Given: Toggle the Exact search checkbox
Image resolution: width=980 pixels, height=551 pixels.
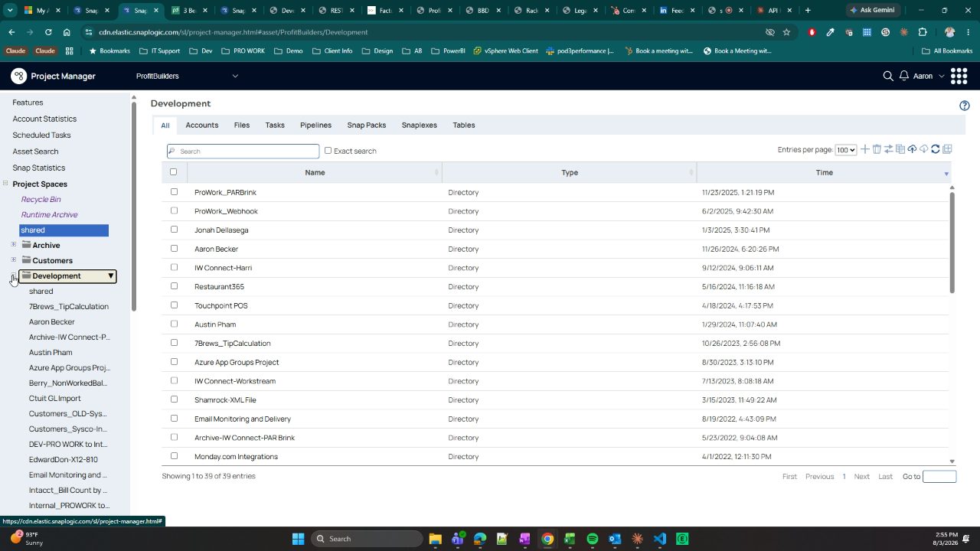Looking at the screenshot, I should [328, 151].
